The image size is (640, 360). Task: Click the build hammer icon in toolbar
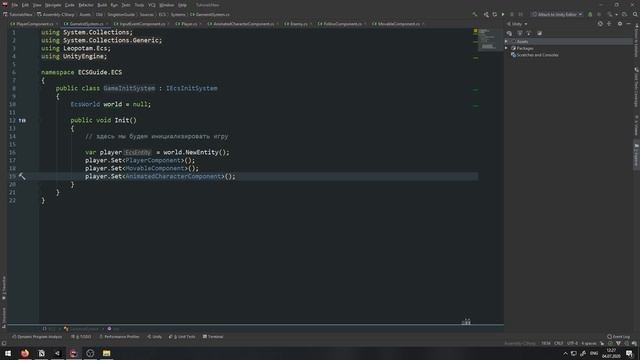pyautogui.click(x=475, y=14)
